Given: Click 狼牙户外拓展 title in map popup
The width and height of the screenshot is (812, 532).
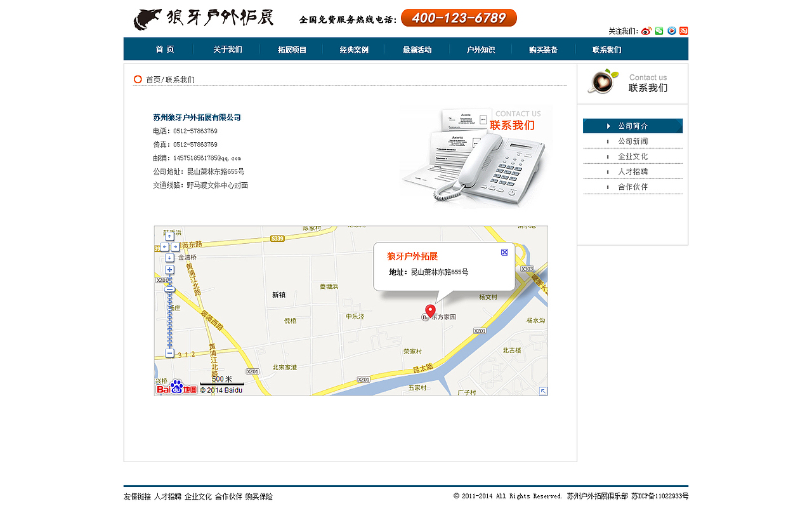Looking at the screenshot, I should [412, 256].
